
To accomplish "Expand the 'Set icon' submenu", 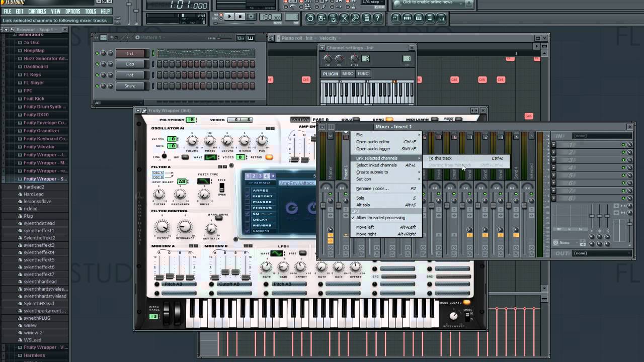I will point(386,179).
